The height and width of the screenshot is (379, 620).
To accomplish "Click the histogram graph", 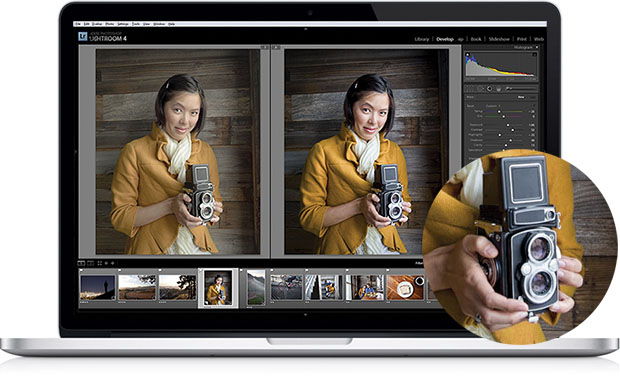I will [501, 64].
